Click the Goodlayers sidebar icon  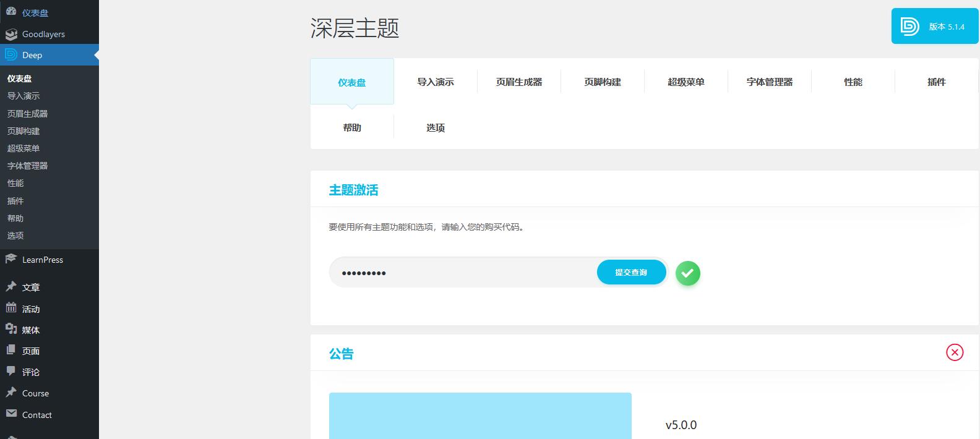(11, 34)
